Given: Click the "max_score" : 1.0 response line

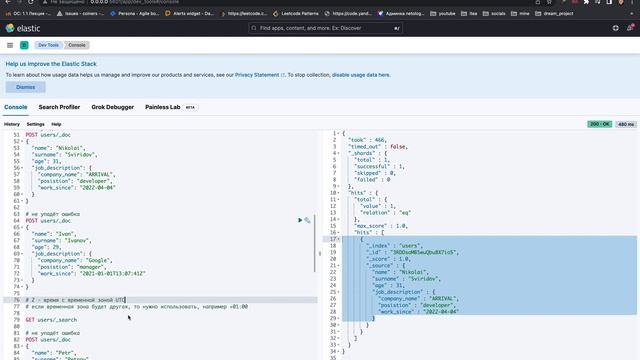Looking at the screenshot, I should pyautogui.click(x=381, y=226).
